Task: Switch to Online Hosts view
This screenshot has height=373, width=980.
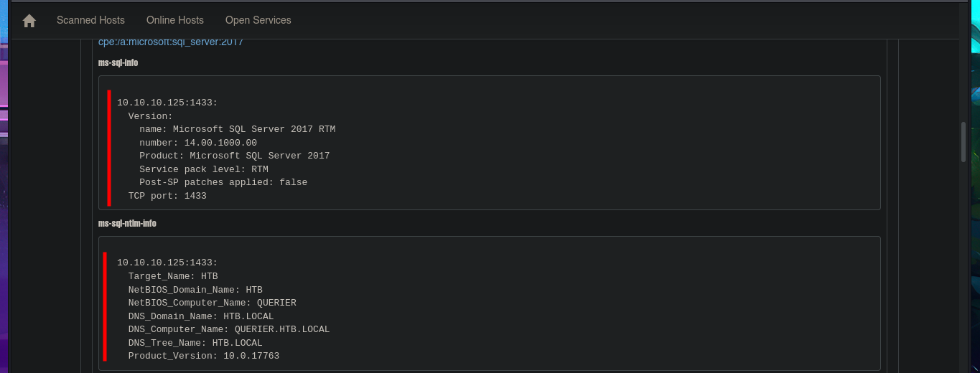Action: click(x=175, y=20)
